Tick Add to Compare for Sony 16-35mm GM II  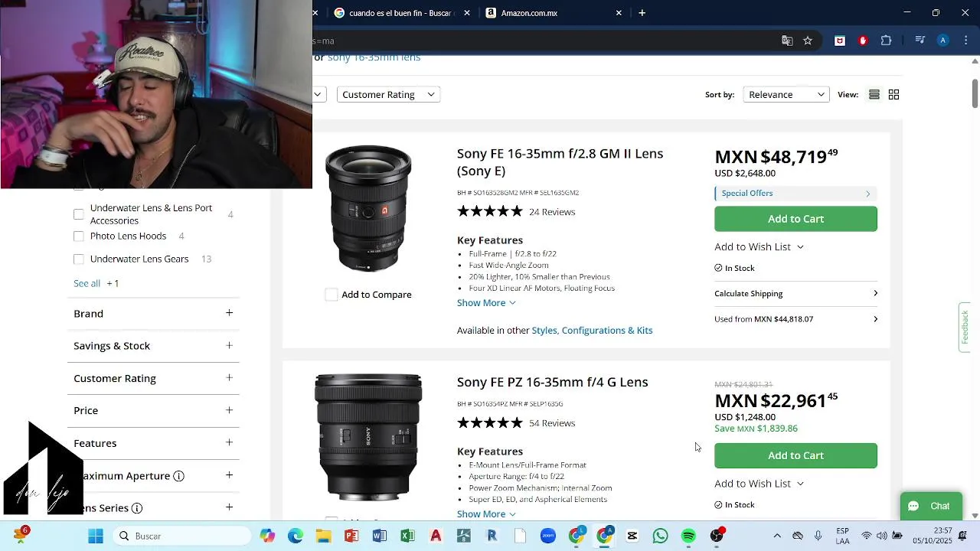(x=332, y=295)
